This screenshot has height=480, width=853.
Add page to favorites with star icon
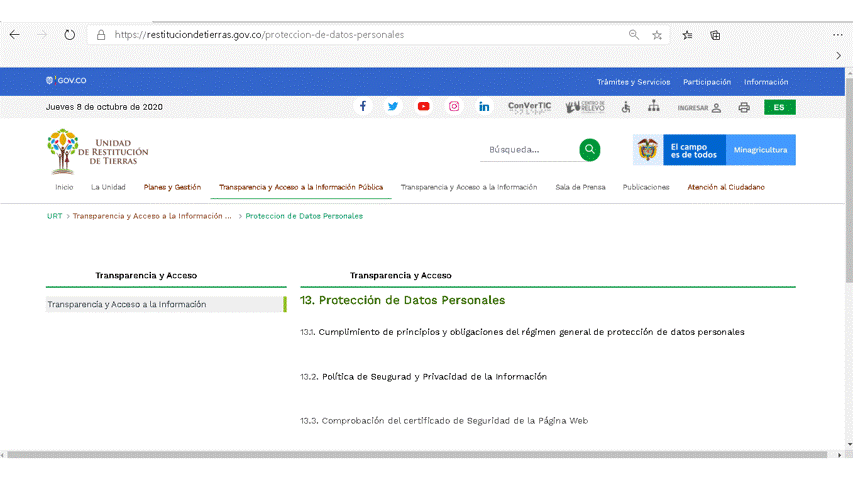(x=657, y=35)
